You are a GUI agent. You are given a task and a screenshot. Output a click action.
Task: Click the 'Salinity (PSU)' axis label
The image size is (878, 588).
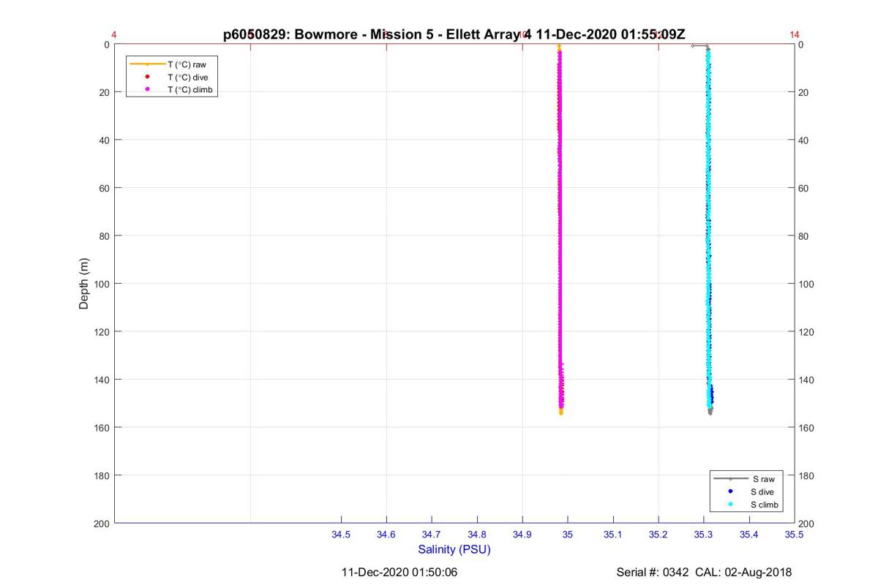click(454, 549)
